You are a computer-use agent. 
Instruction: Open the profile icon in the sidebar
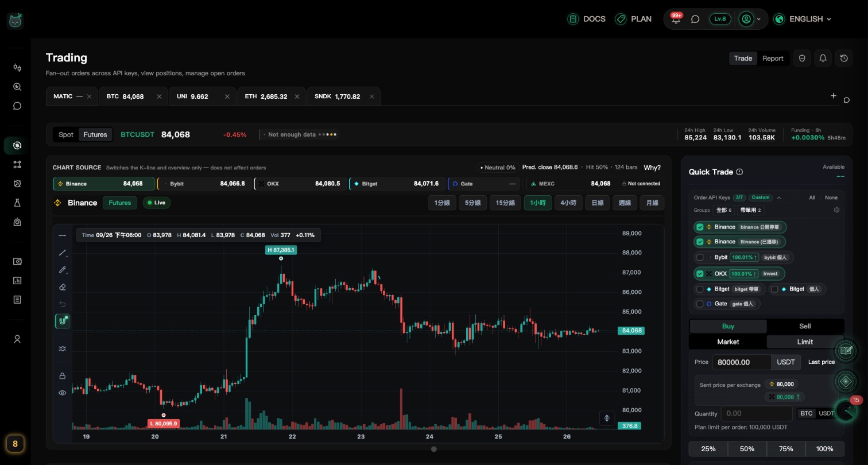coord(17,339)
